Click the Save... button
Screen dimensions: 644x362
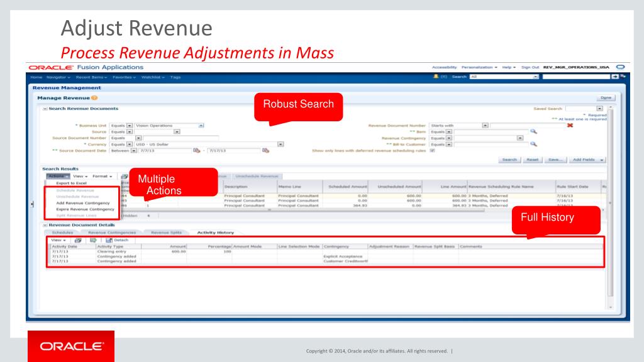tap(555, 160)
